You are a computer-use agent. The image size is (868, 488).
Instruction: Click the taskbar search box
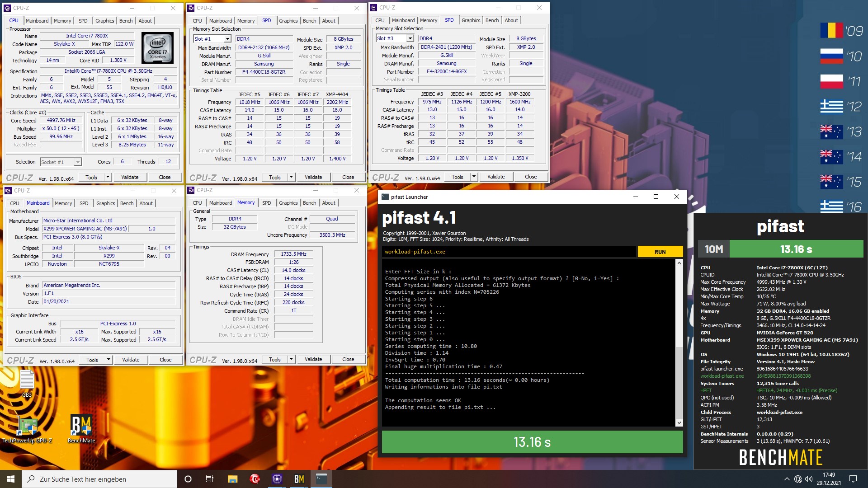pyautogui.click(x=99, y=479)
